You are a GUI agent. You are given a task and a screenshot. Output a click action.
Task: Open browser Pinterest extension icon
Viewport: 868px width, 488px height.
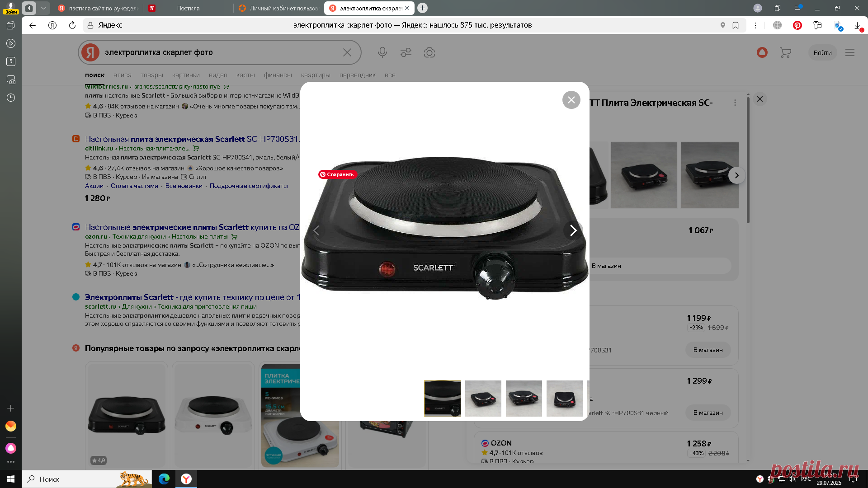click(797, 25)
